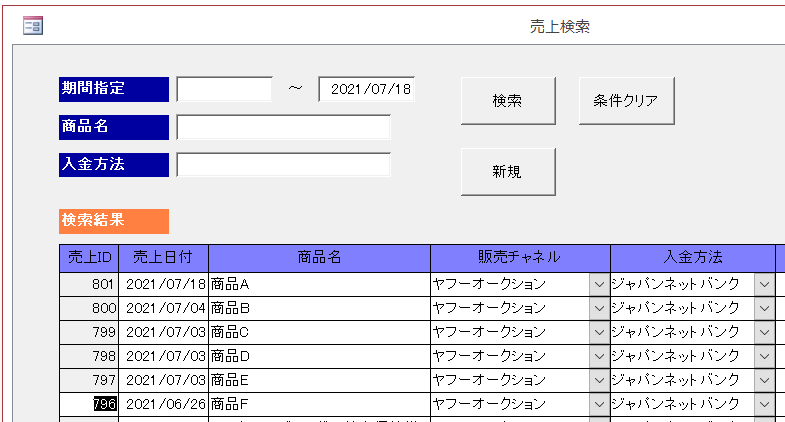Click the 売上日付 column header

pos(164,257)
